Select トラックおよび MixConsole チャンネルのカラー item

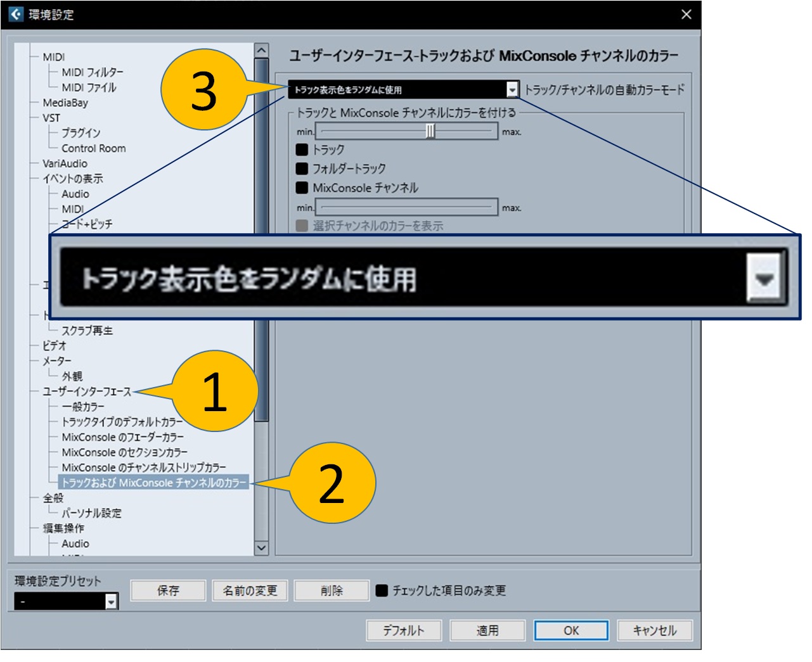coord(153,483)
